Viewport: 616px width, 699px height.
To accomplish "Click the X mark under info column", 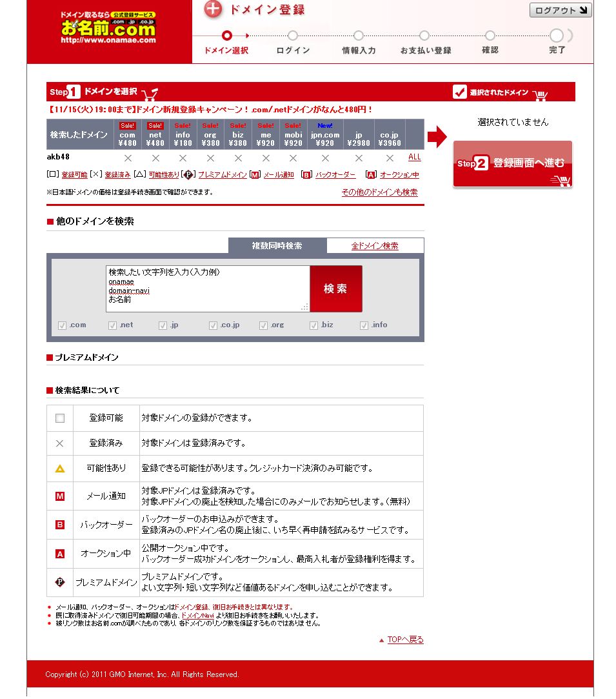I will point(183,158).
